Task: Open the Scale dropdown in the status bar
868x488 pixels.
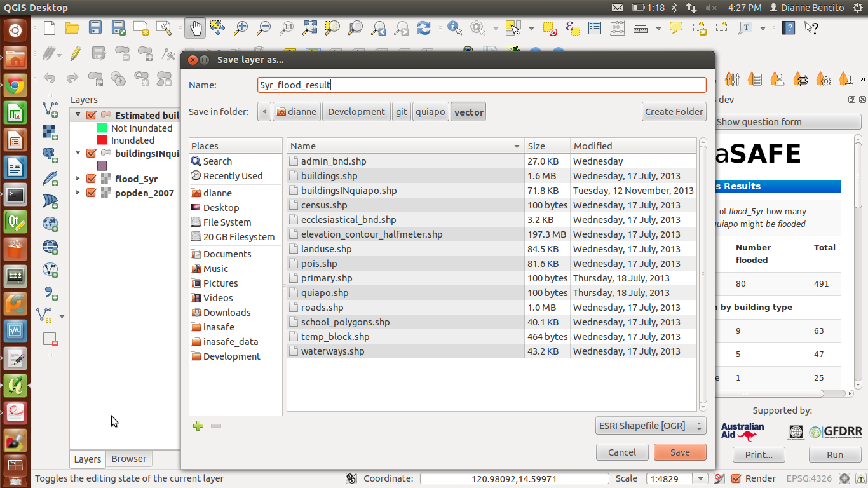Action: pyautogui.click(x=701, y=478)
